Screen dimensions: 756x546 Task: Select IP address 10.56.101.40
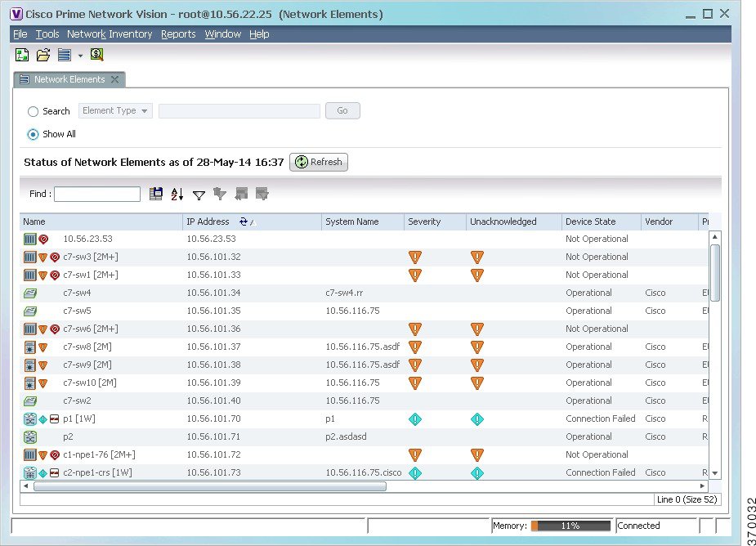tap(213, 401)
